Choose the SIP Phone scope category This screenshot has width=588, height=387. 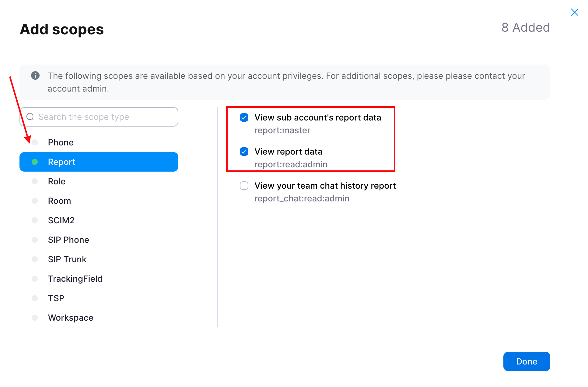[x=99, y=240]
